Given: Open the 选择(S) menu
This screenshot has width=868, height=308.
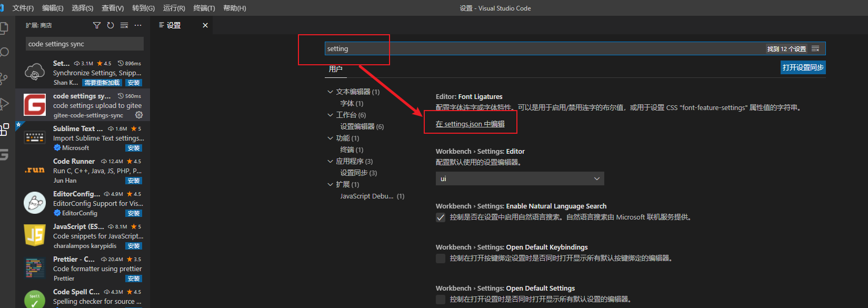Looking at the screenshot, I should pos(83,8).
